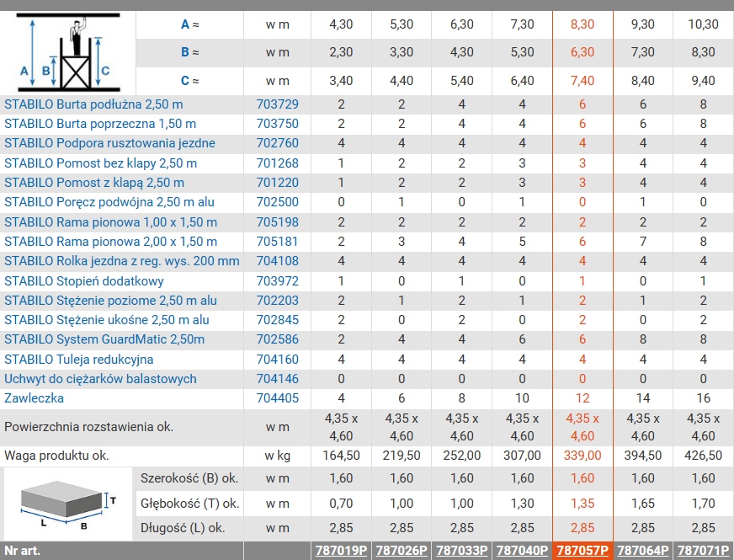Click article number 704405
The width and height of the screenshot is (734, 560).
(277, 398)
